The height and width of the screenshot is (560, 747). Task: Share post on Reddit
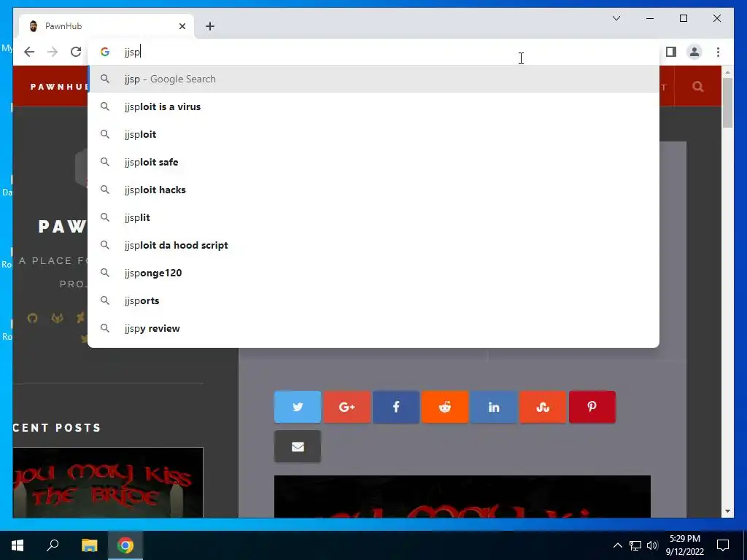coord(445,407)
